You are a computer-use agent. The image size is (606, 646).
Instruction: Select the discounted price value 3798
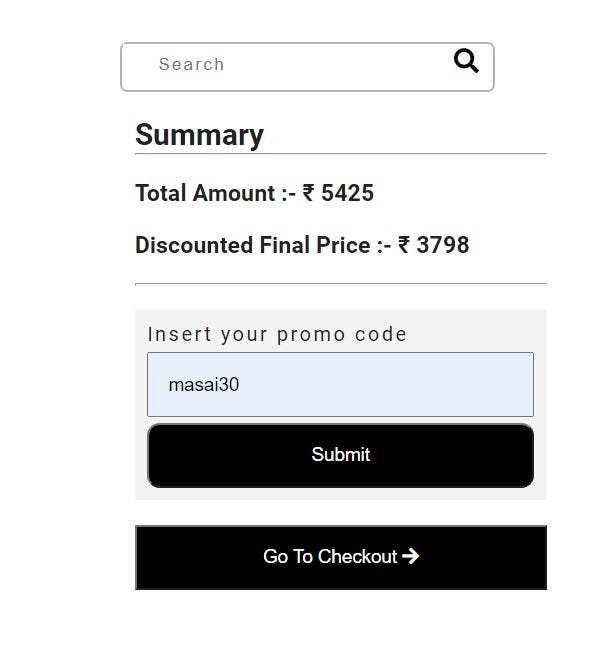point(442,245)
